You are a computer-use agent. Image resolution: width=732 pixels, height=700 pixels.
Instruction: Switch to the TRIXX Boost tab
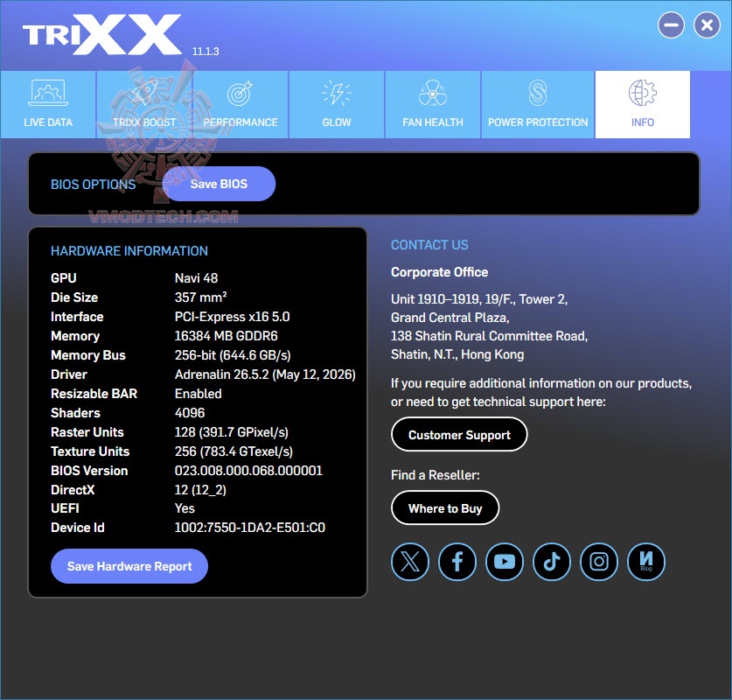point(144,105)
